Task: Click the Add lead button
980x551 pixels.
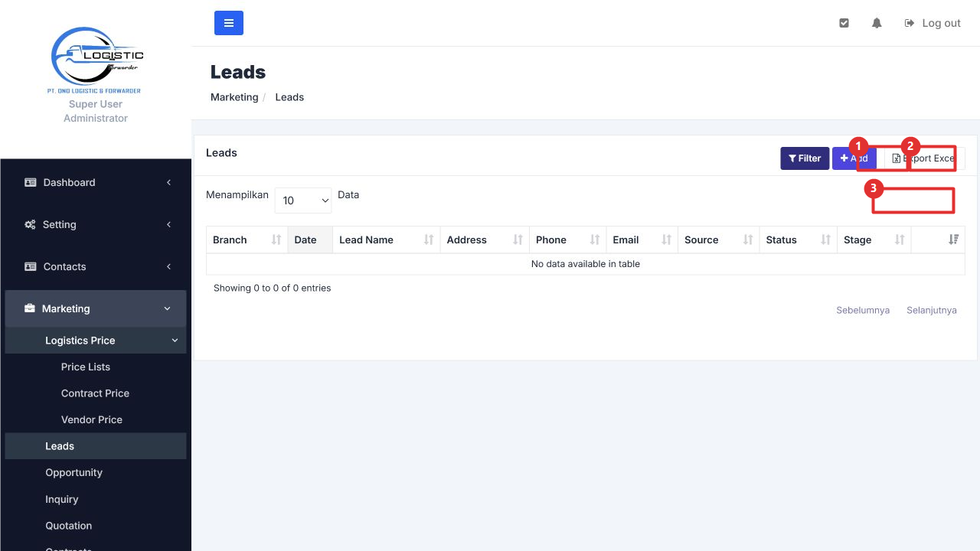Action: pyautogui.click(x=854, y=158)
